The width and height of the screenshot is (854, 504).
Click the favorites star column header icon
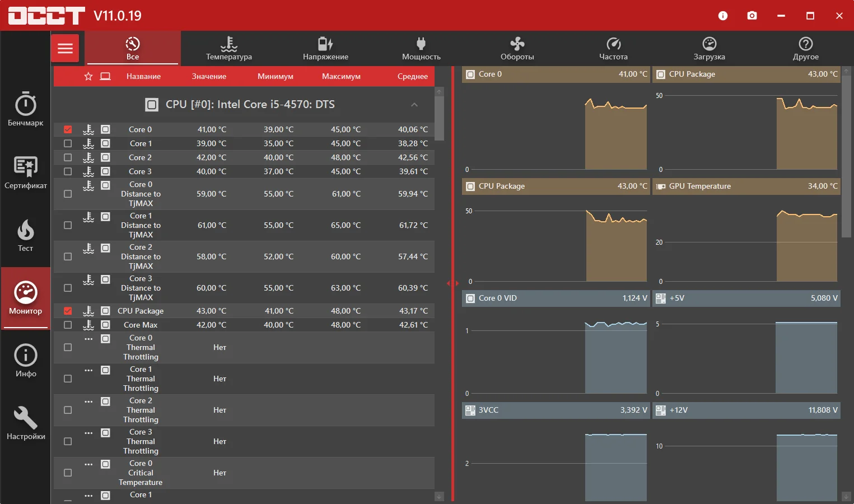tap(88, 77)
